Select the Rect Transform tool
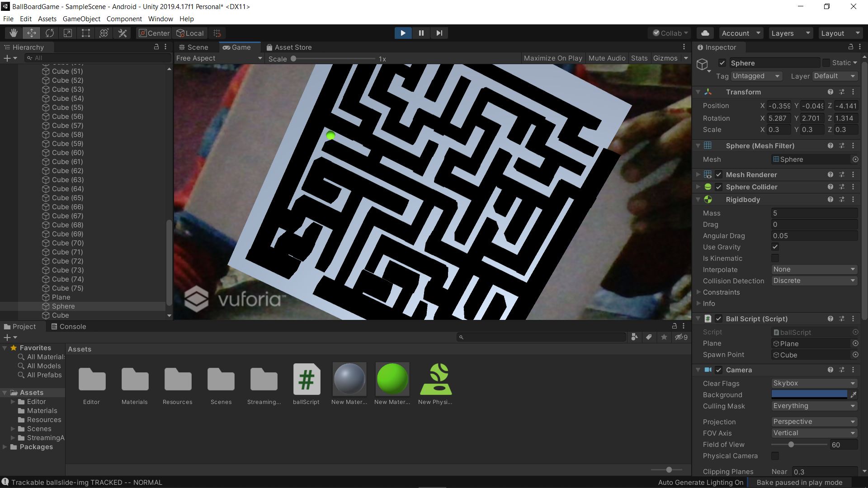Image resolution: width=868 pixels, height=488 pixels. 86,33
